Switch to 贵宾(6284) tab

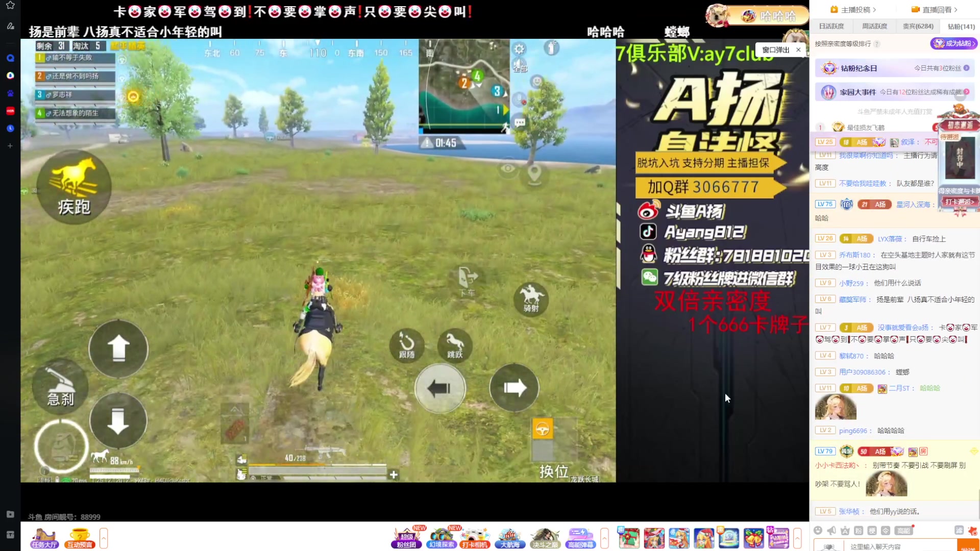pos(918,26)
